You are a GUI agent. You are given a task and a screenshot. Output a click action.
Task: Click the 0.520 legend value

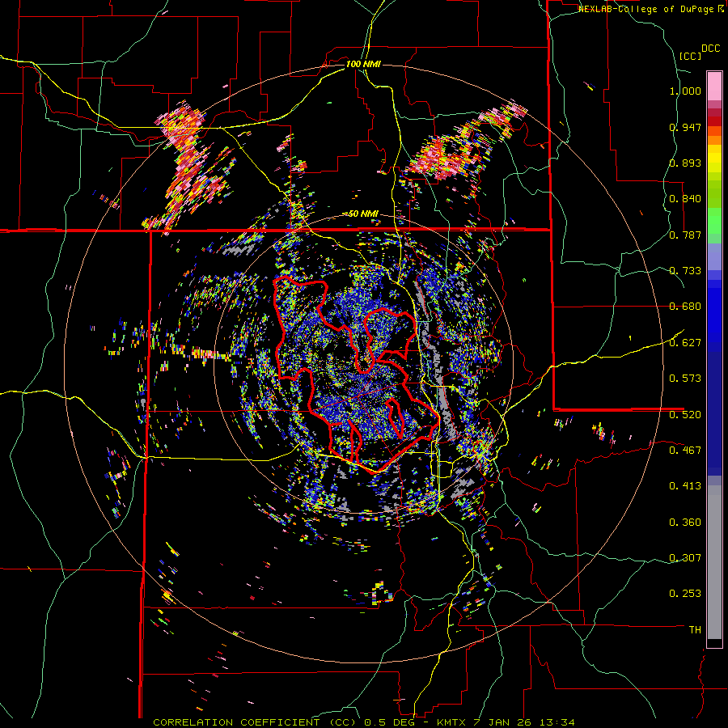point(685,414)
